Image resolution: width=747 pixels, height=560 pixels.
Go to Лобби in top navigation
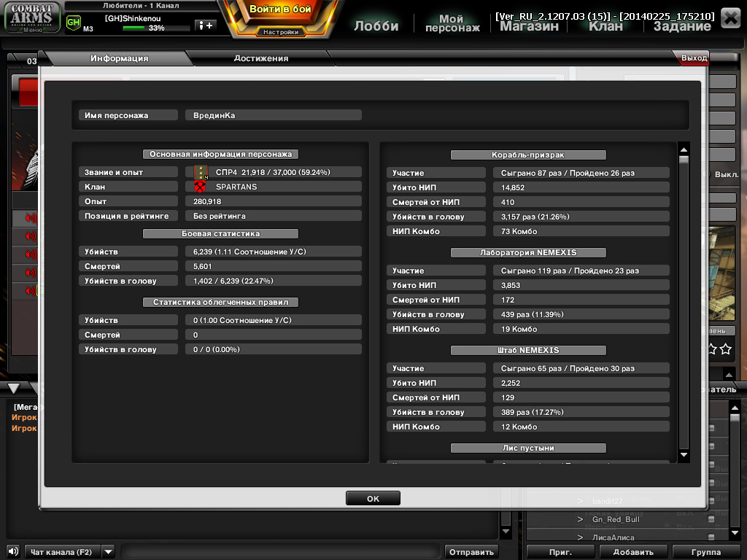point(376,26)
